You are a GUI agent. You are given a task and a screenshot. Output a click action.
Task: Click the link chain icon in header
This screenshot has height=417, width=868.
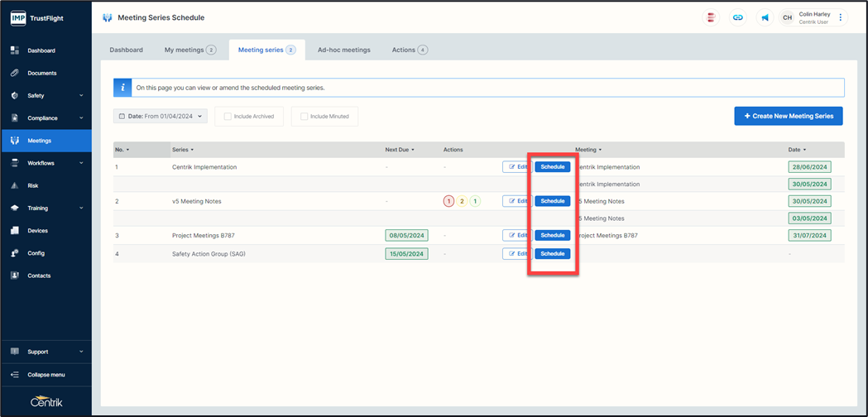click(737, 17)
